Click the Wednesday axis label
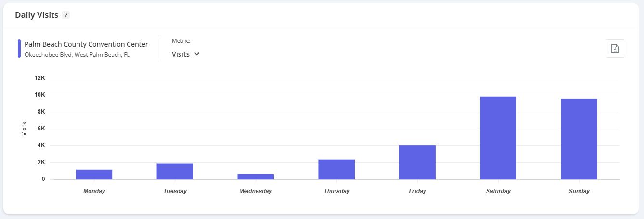 coord(256,191)
